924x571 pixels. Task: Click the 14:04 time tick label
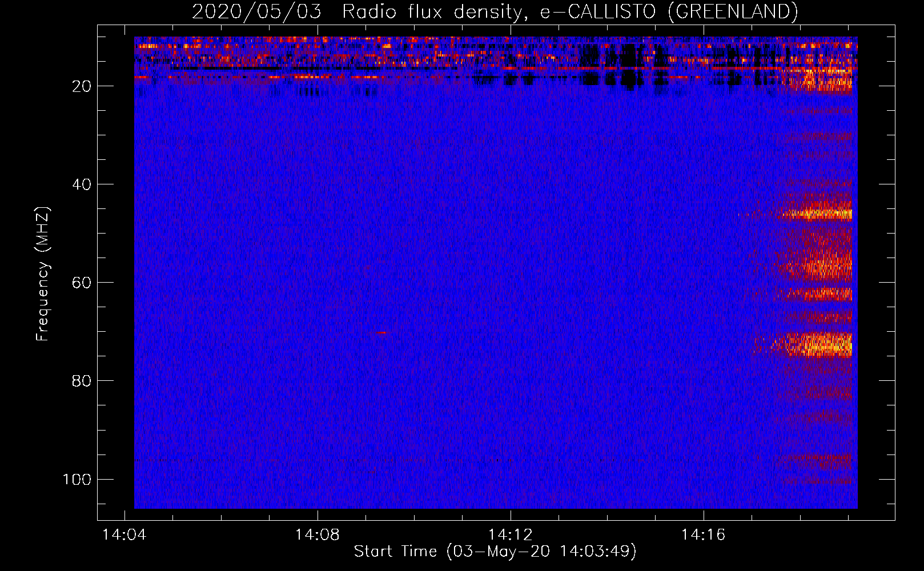124,535
